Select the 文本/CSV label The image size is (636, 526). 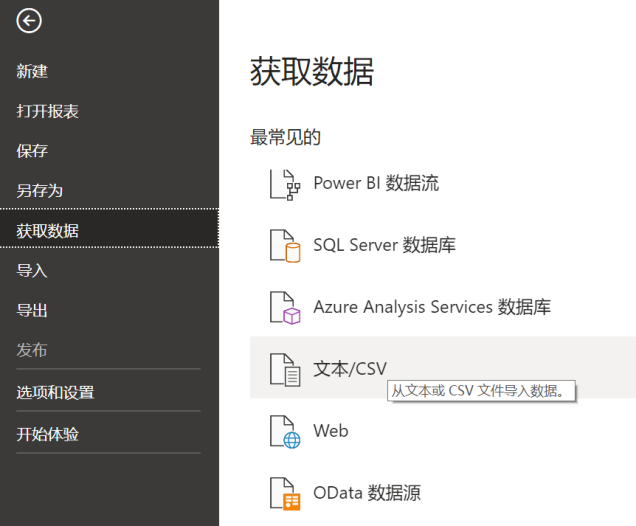pos(350,369)
